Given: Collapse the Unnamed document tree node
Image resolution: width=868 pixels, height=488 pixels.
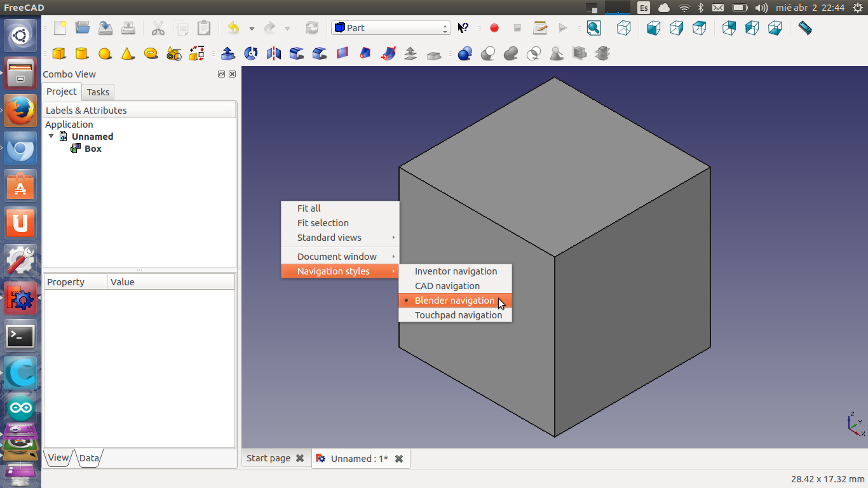Looking at the screenshot, I should tap(51, 136).
